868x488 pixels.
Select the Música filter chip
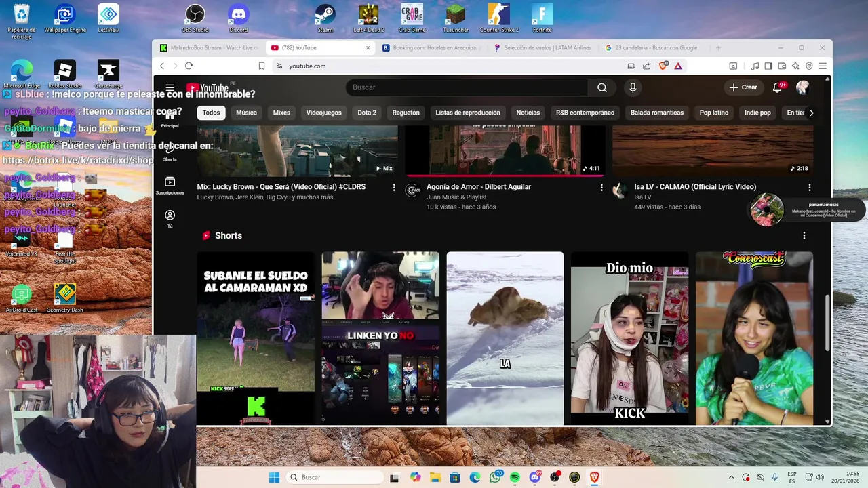(x=246, y=113)
